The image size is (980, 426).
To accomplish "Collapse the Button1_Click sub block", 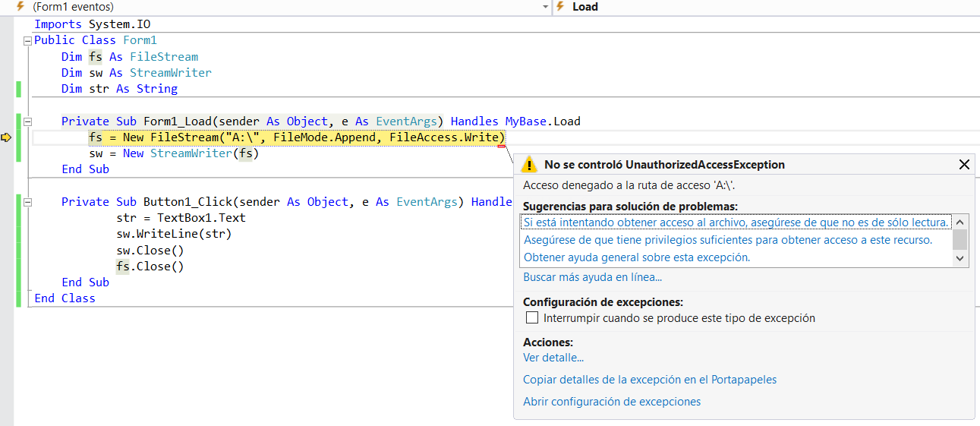I will (x=28, y=202).
